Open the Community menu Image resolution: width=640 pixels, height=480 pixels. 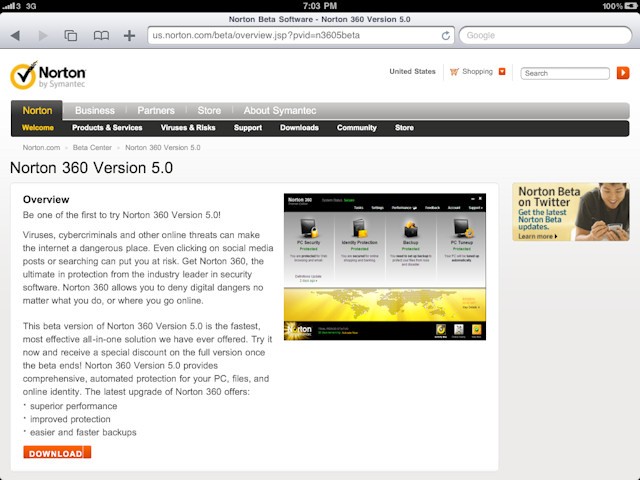[x=357, y=128]
